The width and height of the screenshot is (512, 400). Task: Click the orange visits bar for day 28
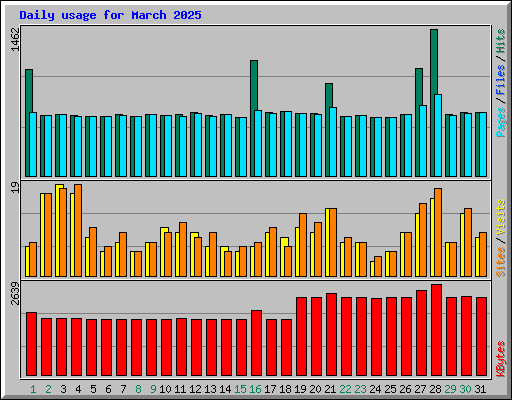click(x=438, y=232)
